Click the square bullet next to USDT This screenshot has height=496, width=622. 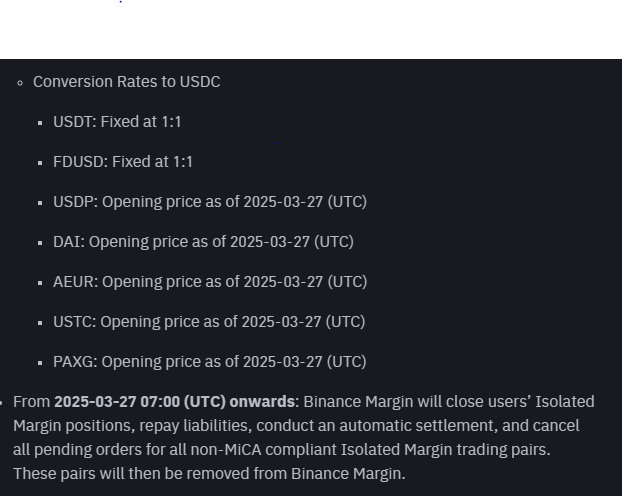[40, 123]
